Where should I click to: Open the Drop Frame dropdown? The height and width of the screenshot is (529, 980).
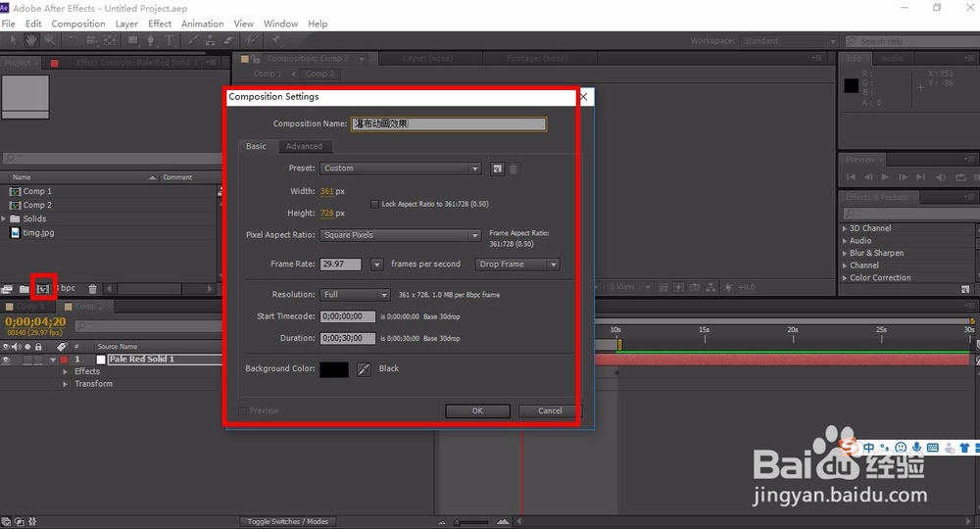click(x=516, y=264)
